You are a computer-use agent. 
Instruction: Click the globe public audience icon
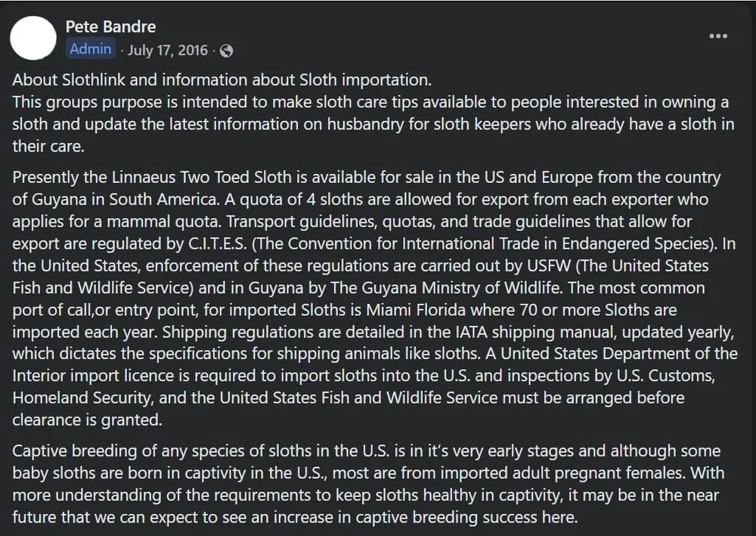226,51
